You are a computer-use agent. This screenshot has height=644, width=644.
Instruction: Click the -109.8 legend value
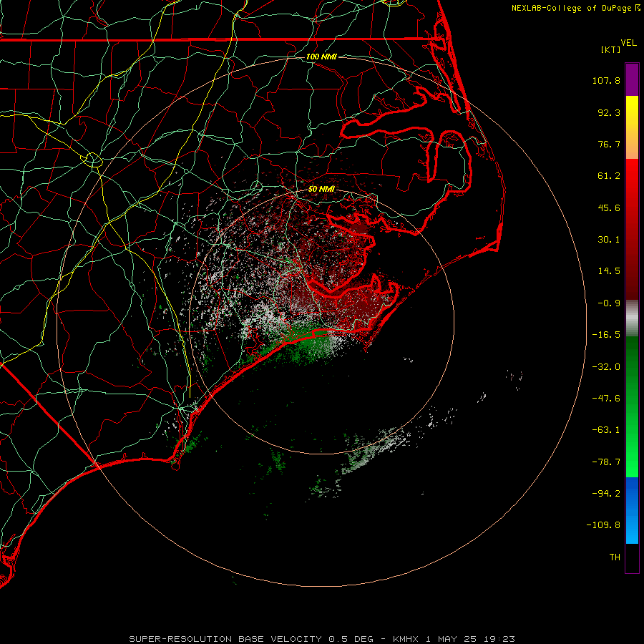[603, 525]
